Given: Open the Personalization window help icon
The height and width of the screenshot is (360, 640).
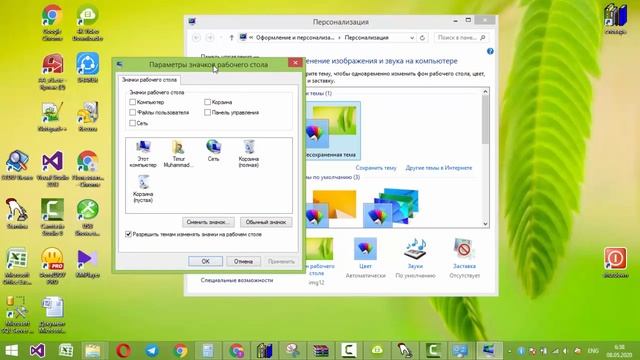Looking at the screenshot, I should (x=490, y=51).
